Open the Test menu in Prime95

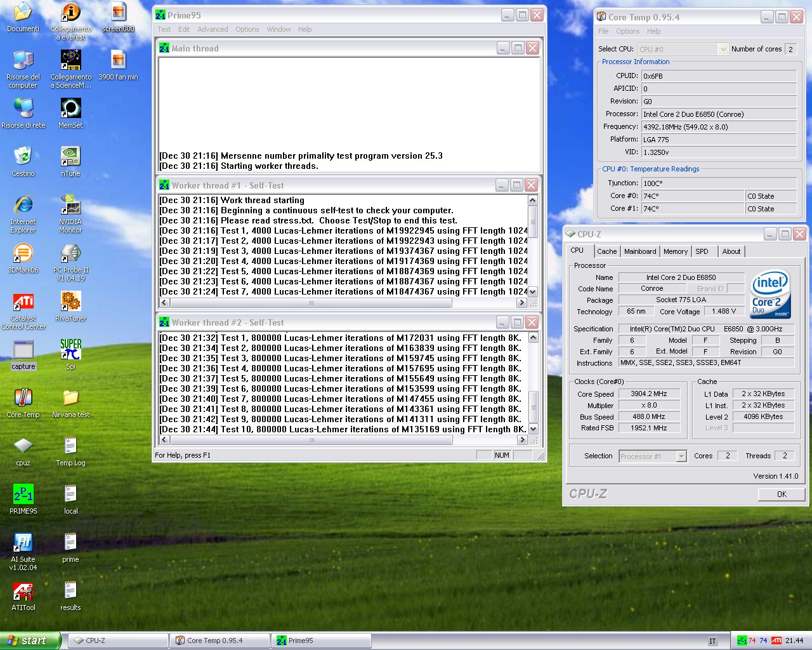pos(164,29)
